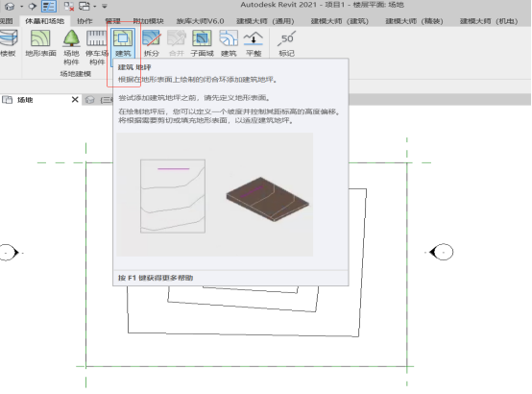Pick the 建筑 tool beside 子面域
The image size is (532, 394).
pos(229,43)
